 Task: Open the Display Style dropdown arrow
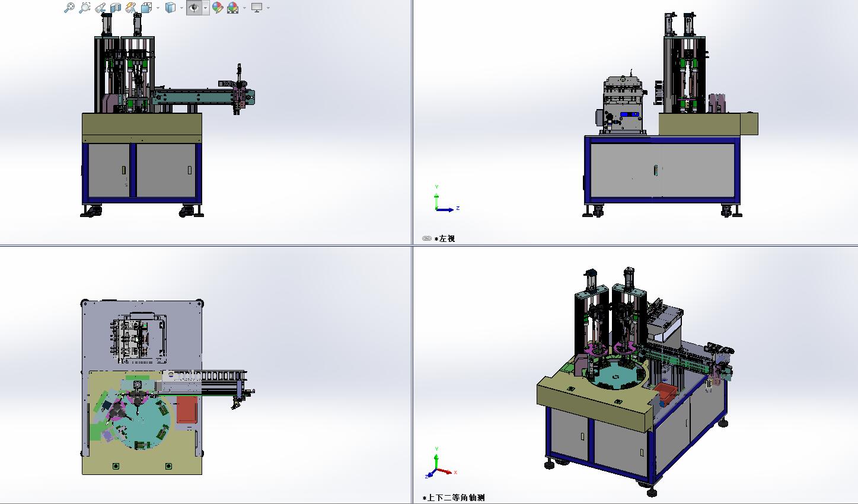pyautogui.click(x=181, y=8)
